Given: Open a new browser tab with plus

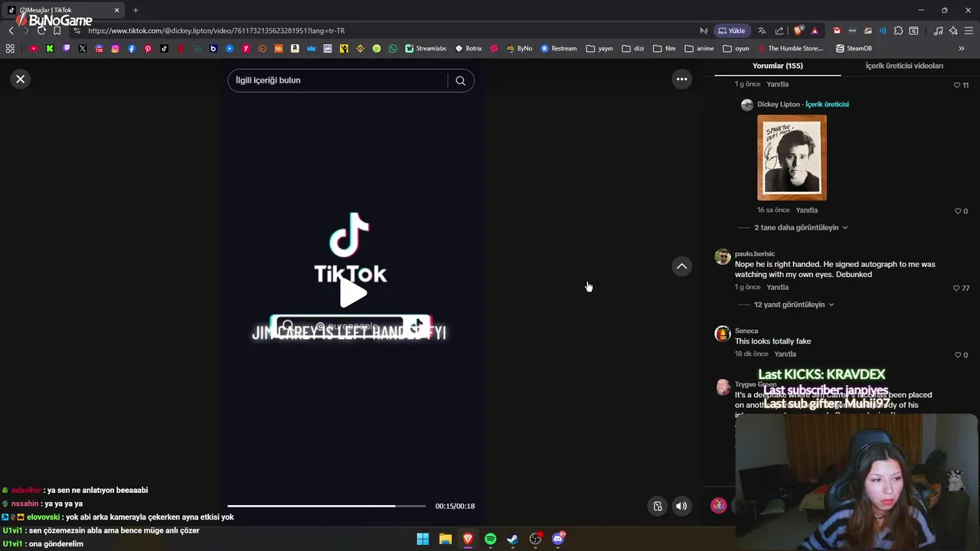Looking at the screenshot, I should pyautogui.click(x=136, y=10).
